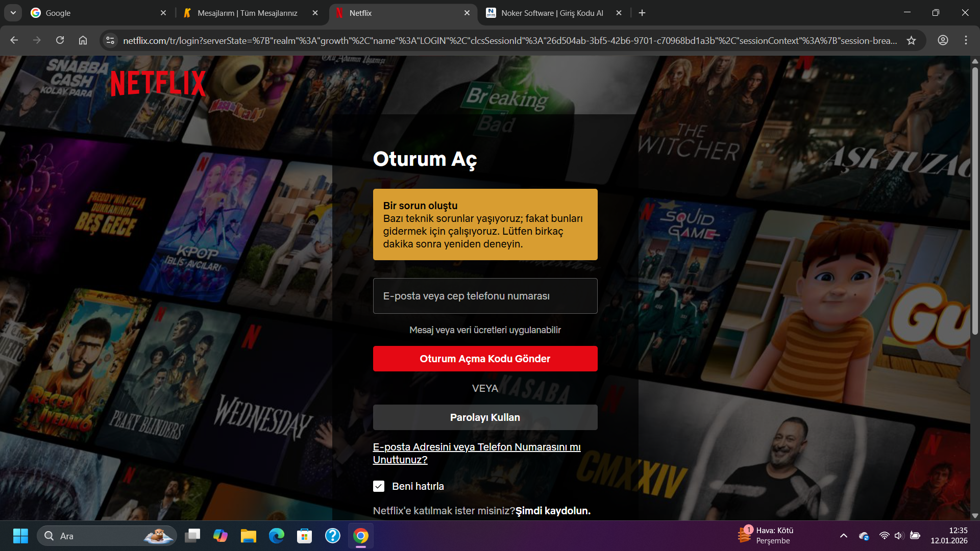Viewport: 980px width, 551px height.
Task: Open the Wi-Fi network icon
Action: coord(884,536)
